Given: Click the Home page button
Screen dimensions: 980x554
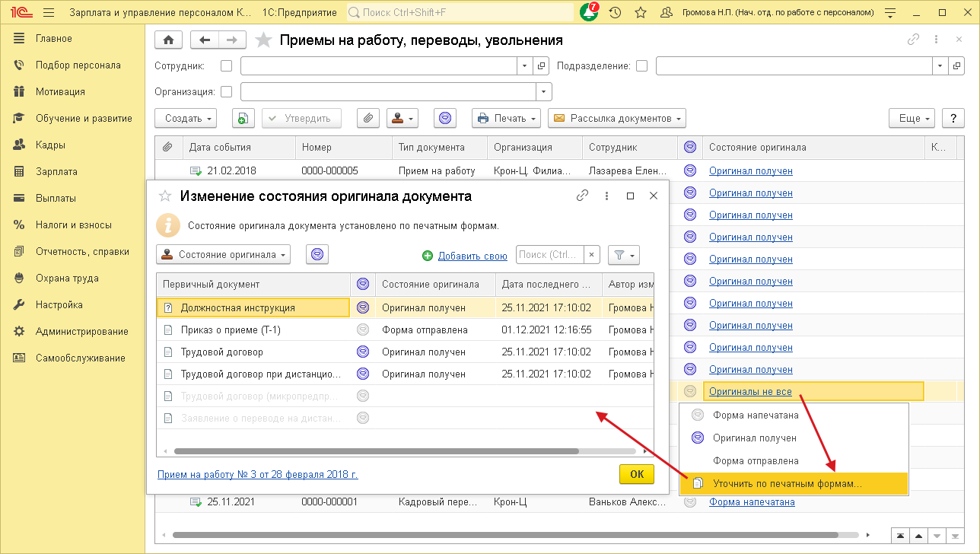Looking at the screenshot, I should (168, 40).
